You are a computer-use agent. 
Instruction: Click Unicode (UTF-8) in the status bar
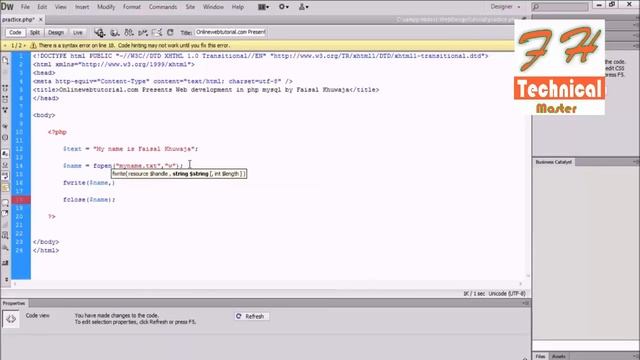point(507,293)
